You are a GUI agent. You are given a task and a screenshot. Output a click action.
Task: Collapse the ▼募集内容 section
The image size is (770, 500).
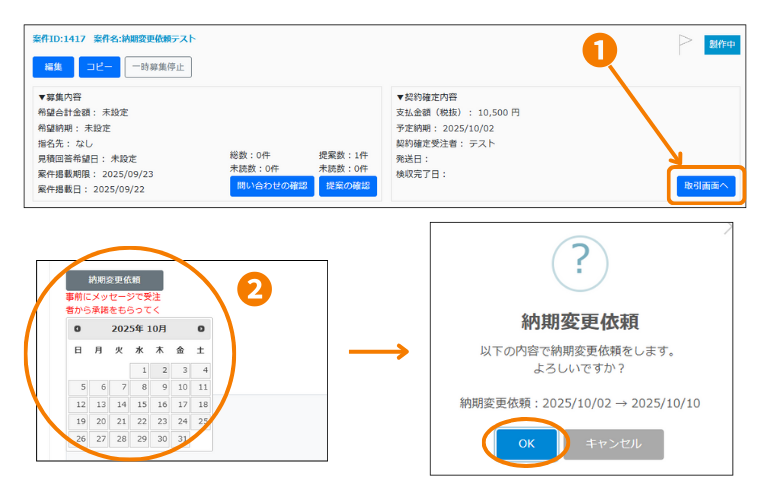point(62,97)
